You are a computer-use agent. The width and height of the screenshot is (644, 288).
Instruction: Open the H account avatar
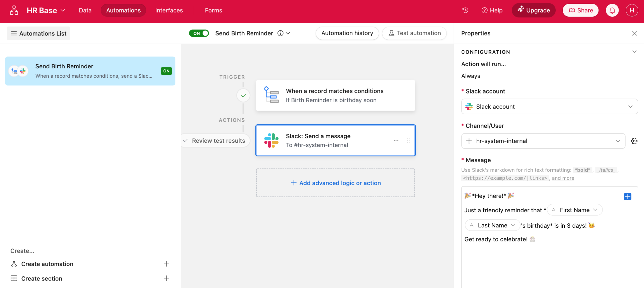(632, 10)
